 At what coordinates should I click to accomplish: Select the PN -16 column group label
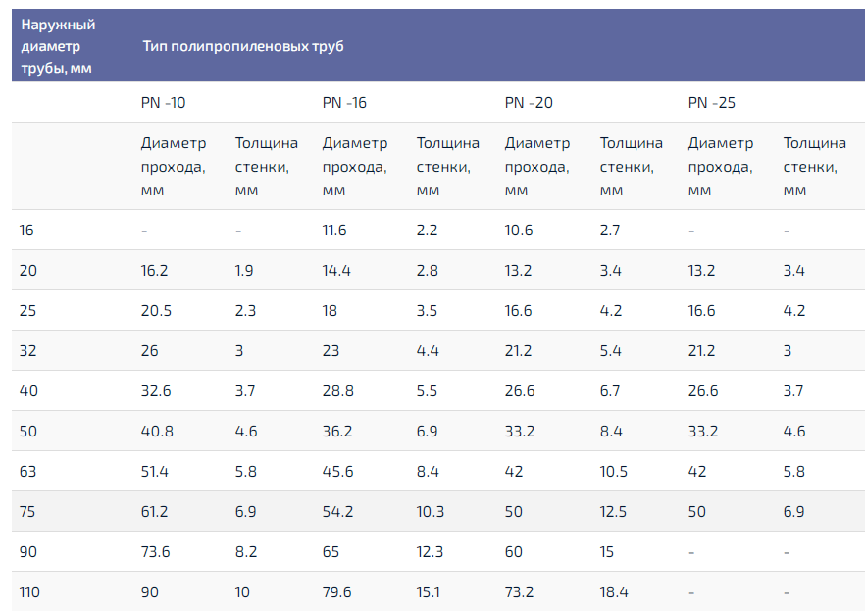[x=344, y=102]
